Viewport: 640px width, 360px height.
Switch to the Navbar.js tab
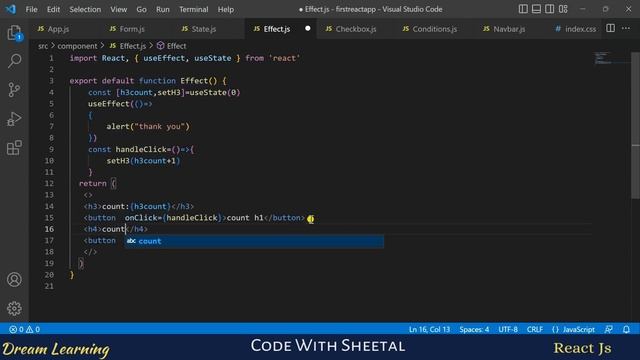click(508, 29)
